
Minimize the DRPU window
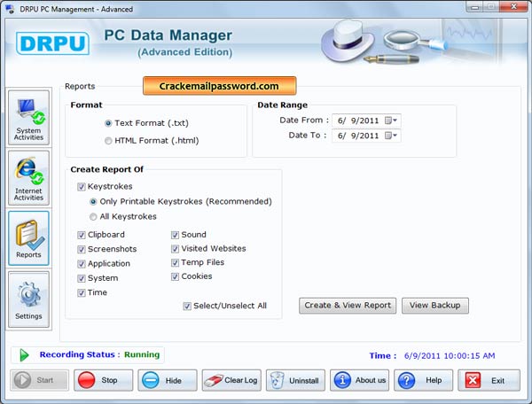(474, 6)
